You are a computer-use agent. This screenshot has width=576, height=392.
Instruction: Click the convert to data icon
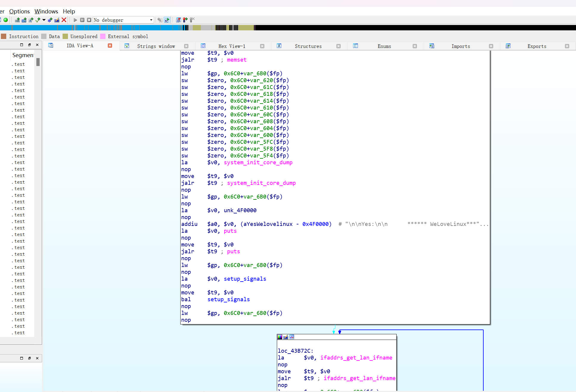click(24, 20)
